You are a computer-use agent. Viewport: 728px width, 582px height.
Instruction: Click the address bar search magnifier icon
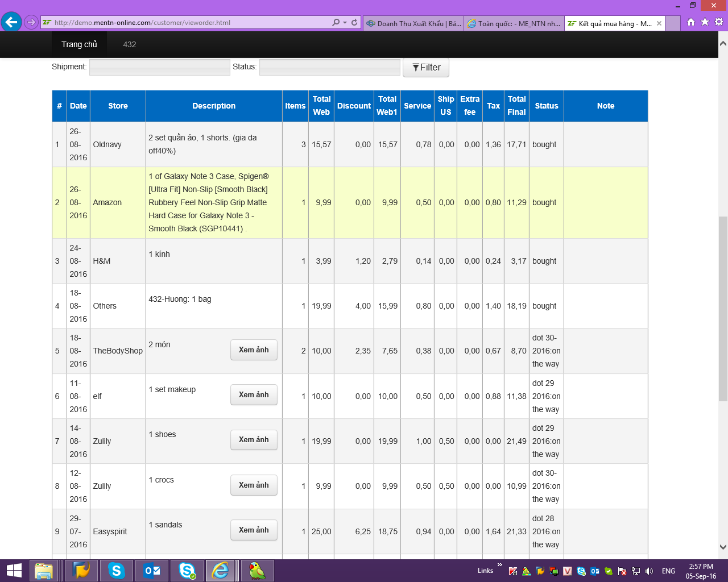pos(336,23)
